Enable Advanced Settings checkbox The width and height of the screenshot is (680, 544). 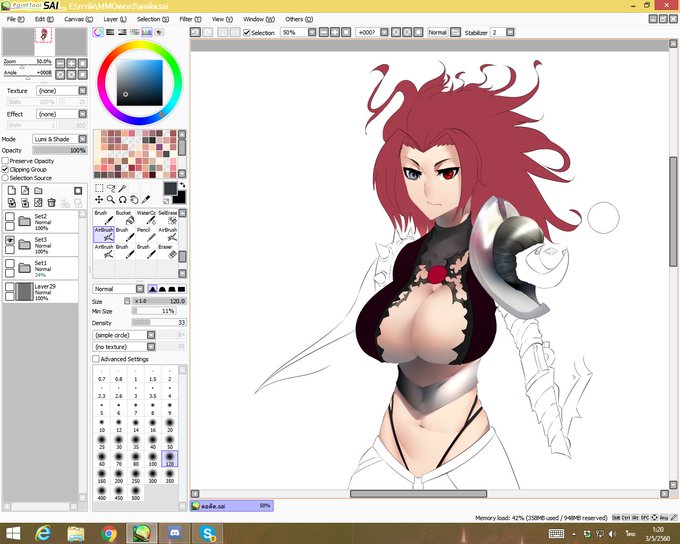click(96, 359)
